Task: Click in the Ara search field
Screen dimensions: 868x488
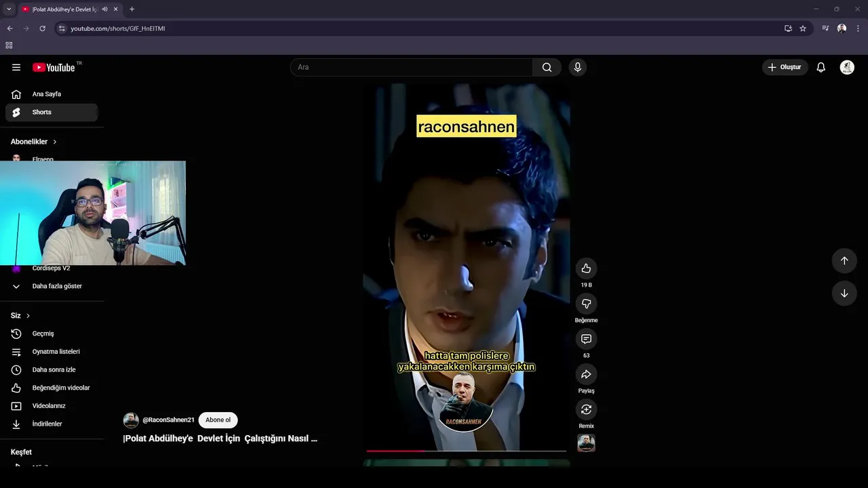Action: point(412,67)
